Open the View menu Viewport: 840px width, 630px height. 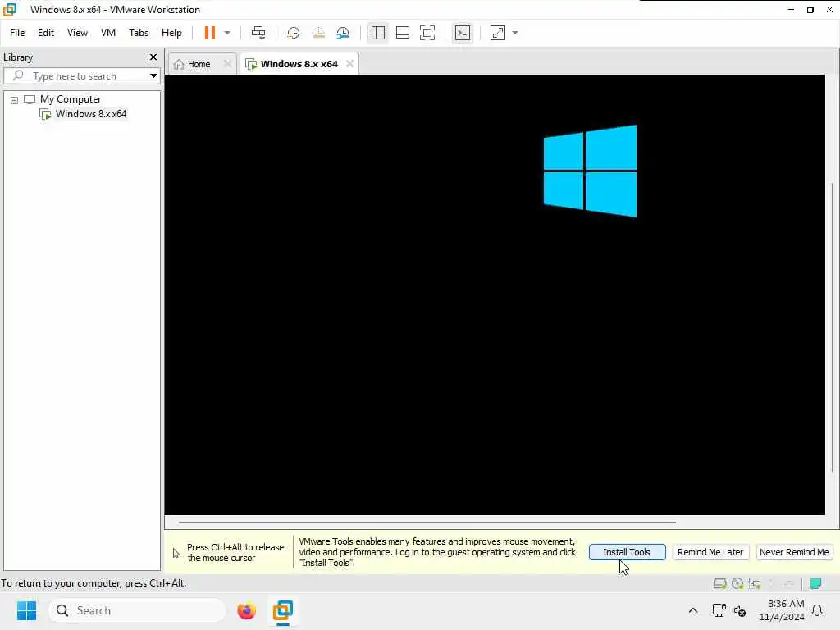(77, 33)
